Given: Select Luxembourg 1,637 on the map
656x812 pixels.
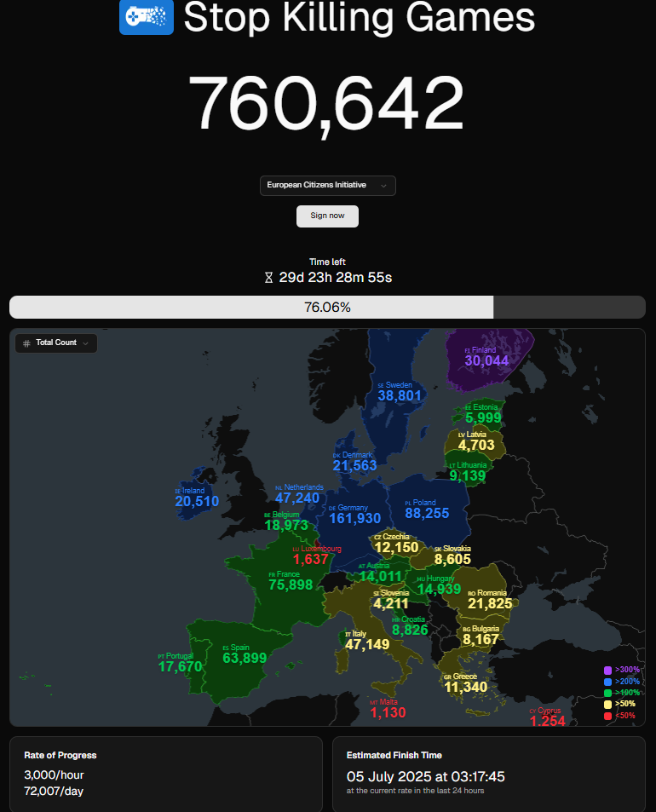Looking at the screenshot, I should 316,555.
